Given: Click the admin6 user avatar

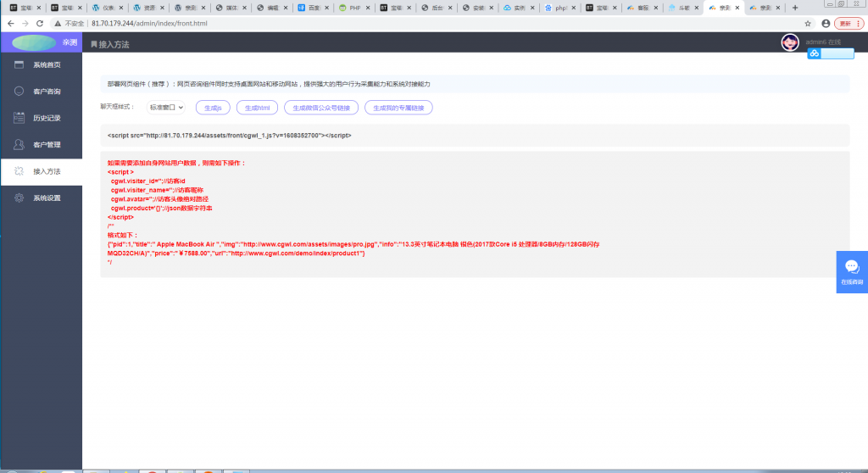Looking at the screenshot, I should point(789,43).
